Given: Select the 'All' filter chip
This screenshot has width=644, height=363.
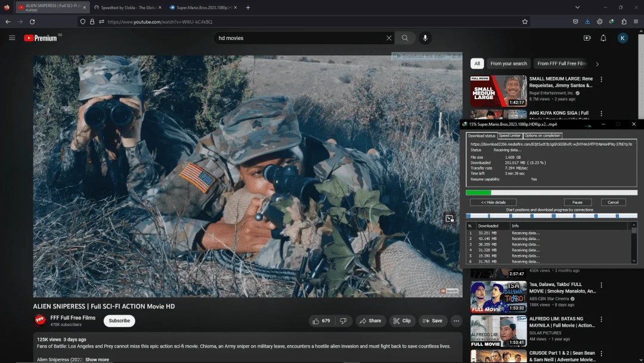Looking at the screenshot, I should [477, 63].
